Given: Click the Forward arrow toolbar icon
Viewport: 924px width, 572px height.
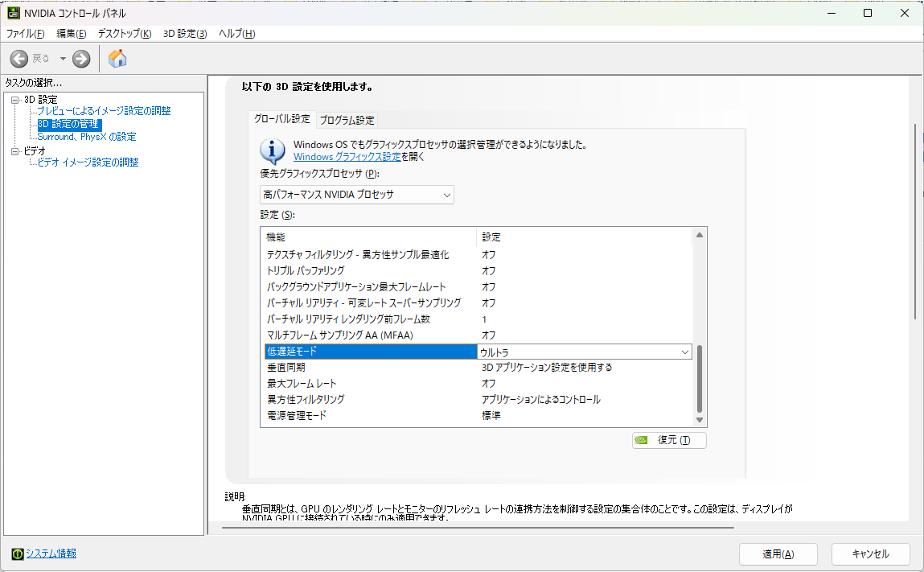Looking at the screenshot, I should [x=81, y=59].
